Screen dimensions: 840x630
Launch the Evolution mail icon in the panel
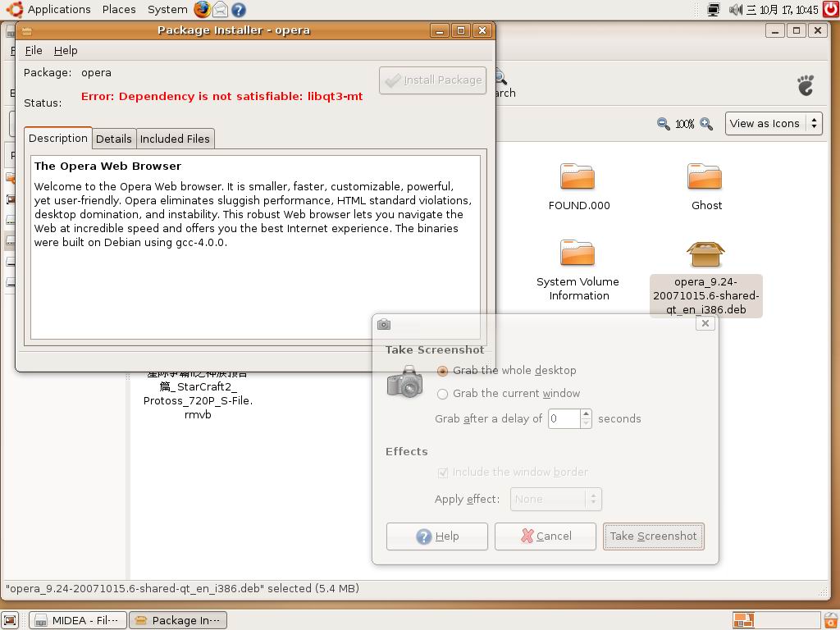click(220, 9)
